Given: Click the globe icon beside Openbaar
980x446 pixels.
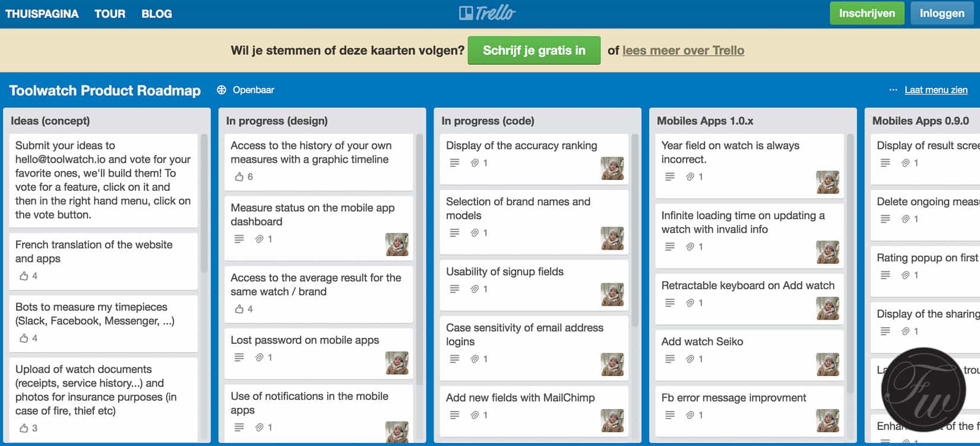Looking at the screenshot, I should tap(222, 90).
